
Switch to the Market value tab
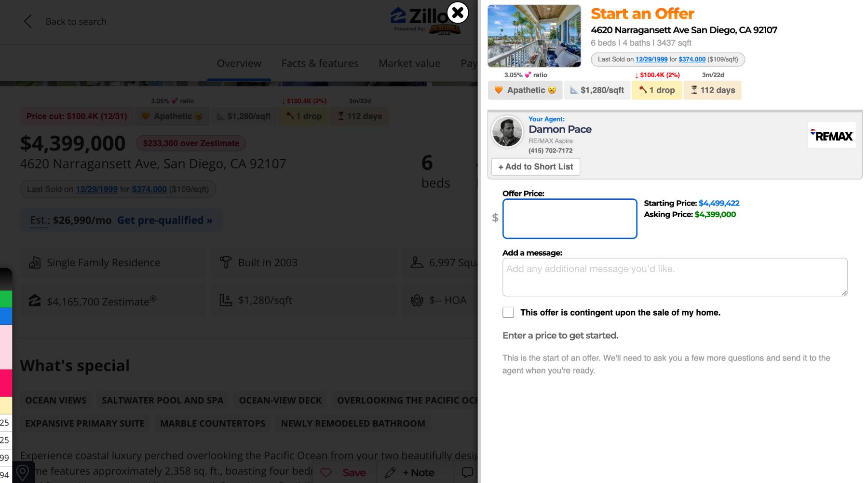click(409, 63)
